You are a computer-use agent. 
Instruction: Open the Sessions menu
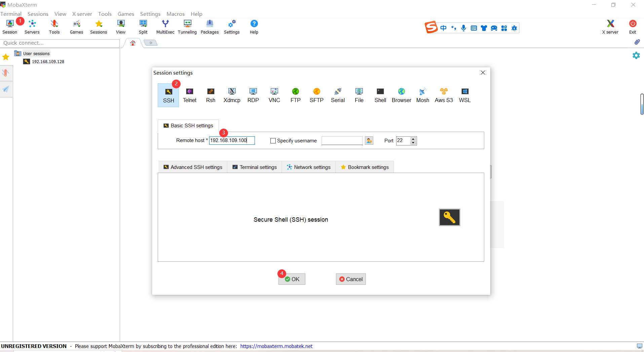click(38, 14)
